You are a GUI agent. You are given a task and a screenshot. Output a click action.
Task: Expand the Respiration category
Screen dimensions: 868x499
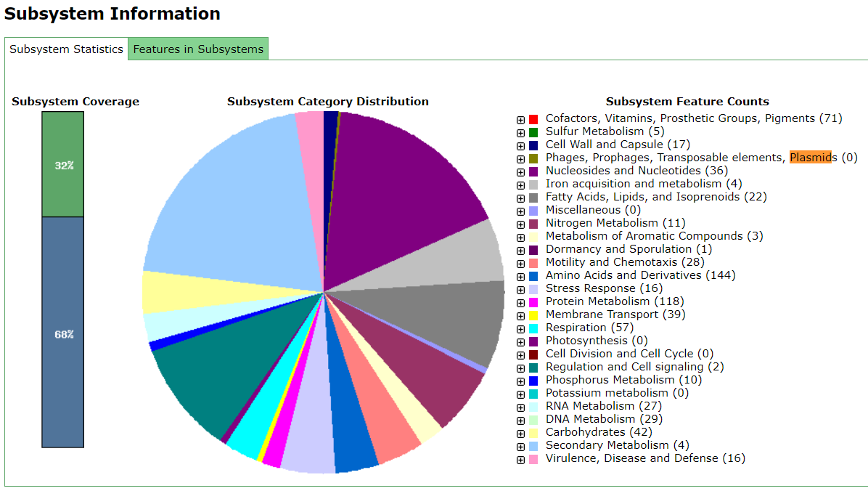coord(520,329)
